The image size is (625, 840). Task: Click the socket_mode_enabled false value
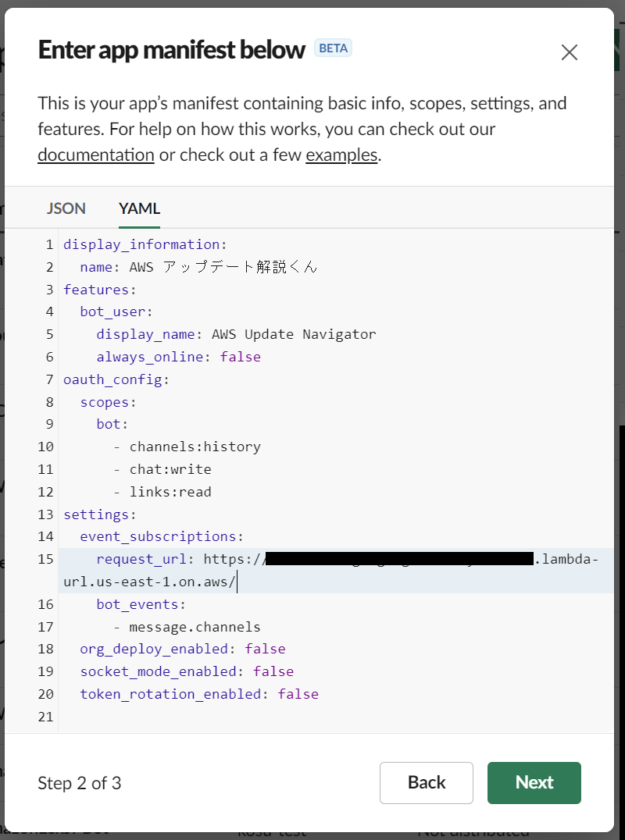coord(273,671)
